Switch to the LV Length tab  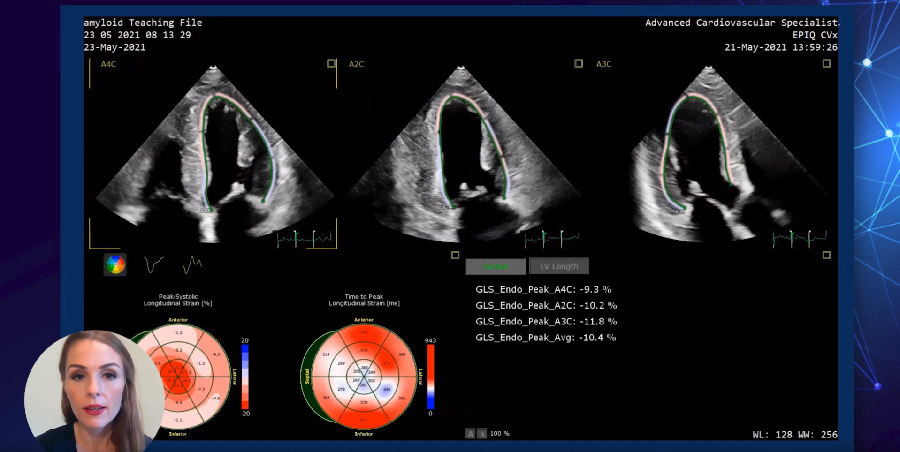tap(559, 266)
